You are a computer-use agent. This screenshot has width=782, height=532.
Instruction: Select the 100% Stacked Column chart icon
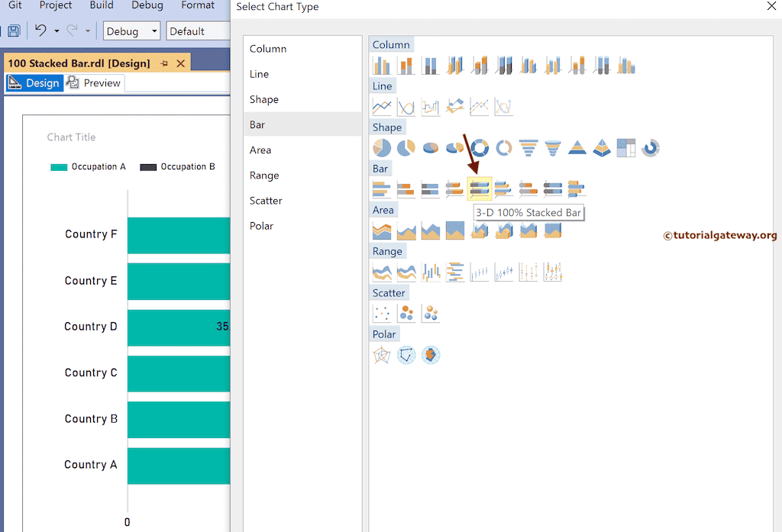tap(431, 66)
